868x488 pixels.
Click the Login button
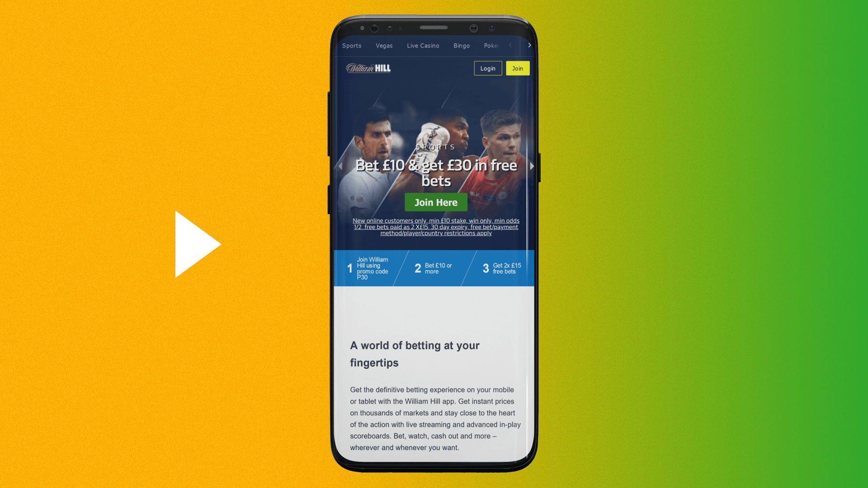pyautogui.click(x=488, y=68)
